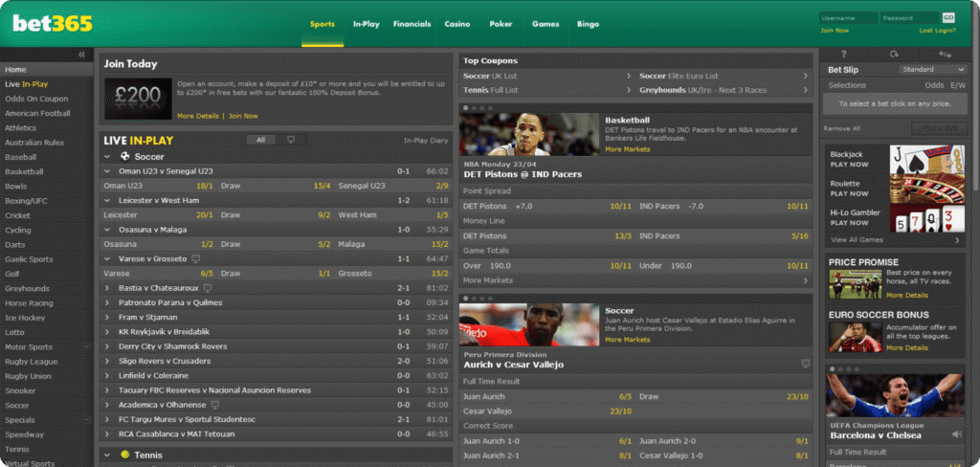
Task: Click the £200 bonus image
Action: click(138, 99)
